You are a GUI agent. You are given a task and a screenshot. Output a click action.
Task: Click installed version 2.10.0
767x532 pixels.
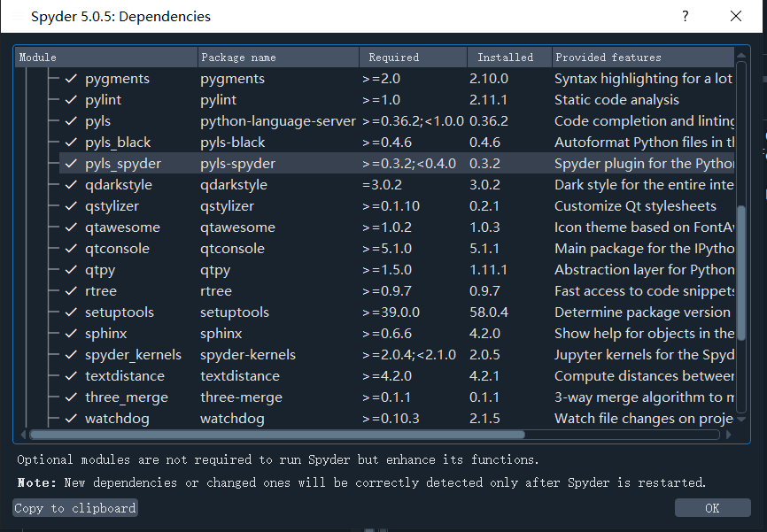(x=489, y=78)
